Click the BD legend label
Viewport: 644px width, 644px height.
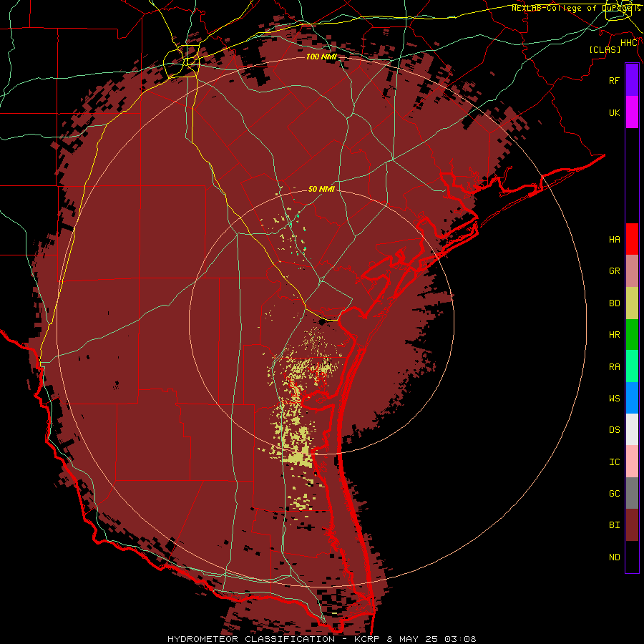(x=614, y=303)
